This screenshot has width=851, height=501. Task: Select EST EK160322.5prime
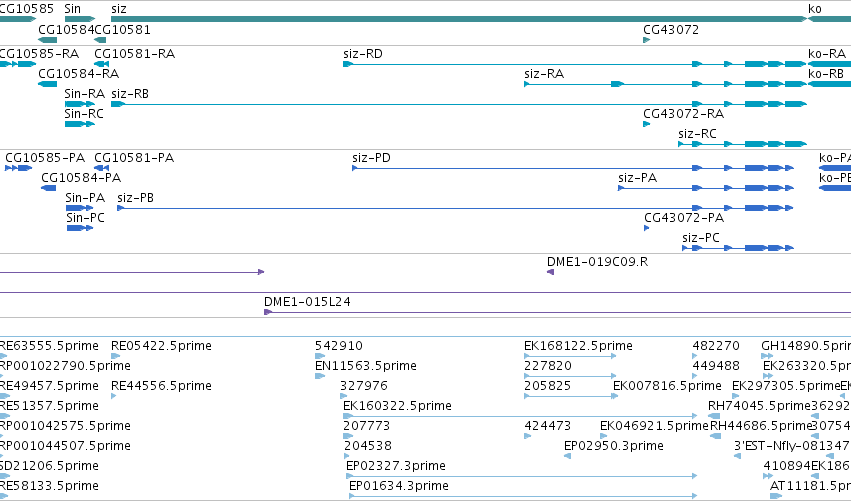coord(397,406)
